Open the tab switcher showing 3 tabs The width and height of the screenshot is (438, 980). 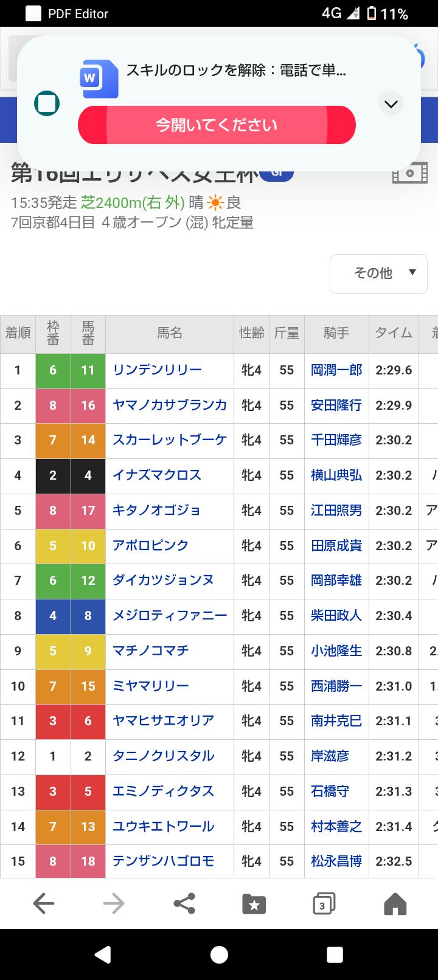coord(324,903)
